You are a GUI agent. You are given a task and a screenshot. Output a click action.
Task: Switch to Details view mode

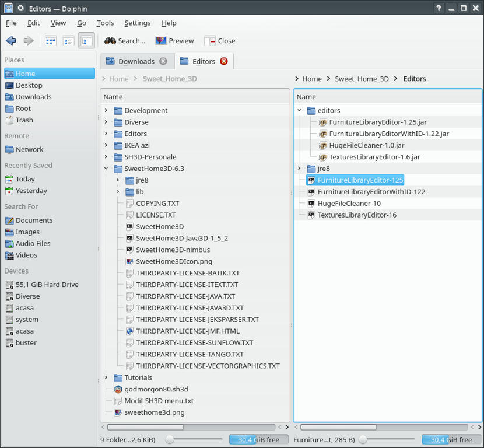[x=86, y=41]
